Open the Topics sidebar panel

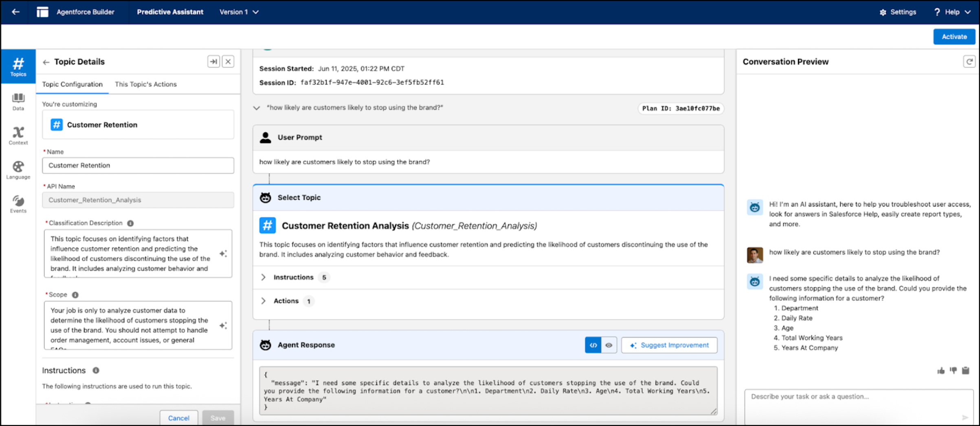[18, 67]
